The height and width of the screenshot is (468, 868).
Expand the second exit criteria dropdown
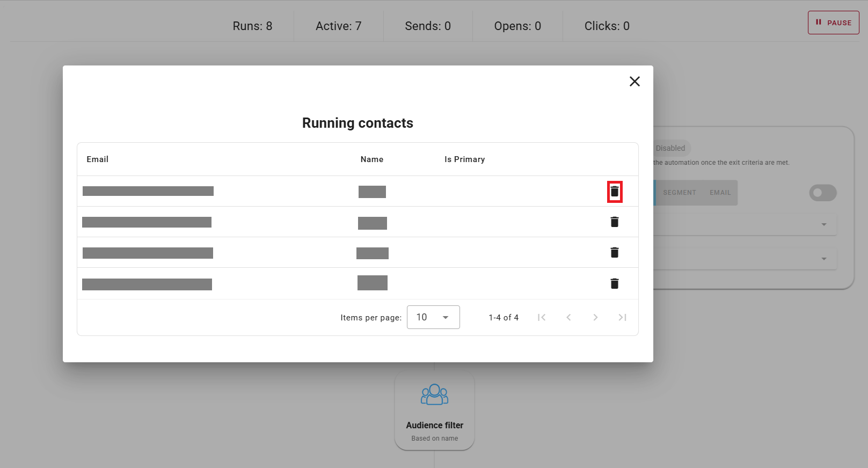pos(823,259)
